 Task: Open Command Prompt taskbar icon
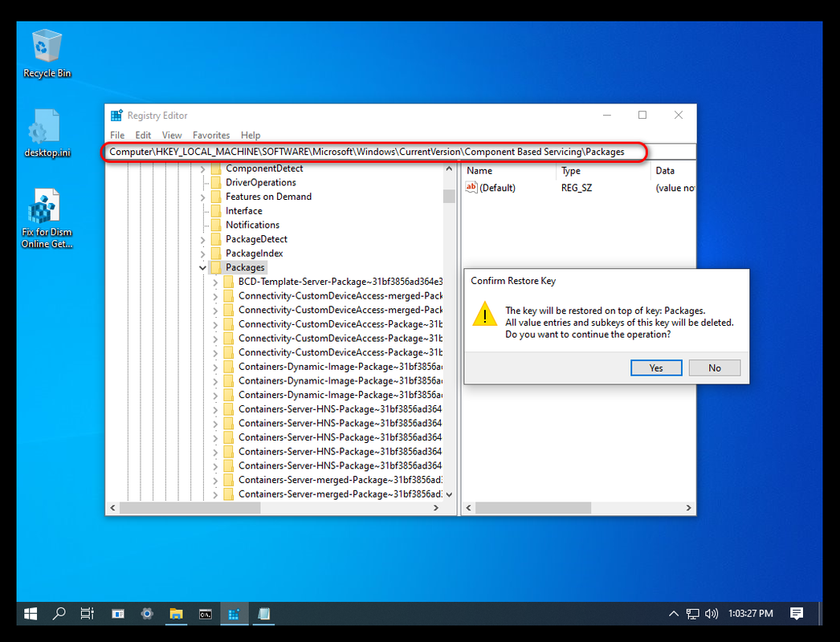[x=205, y=614]
